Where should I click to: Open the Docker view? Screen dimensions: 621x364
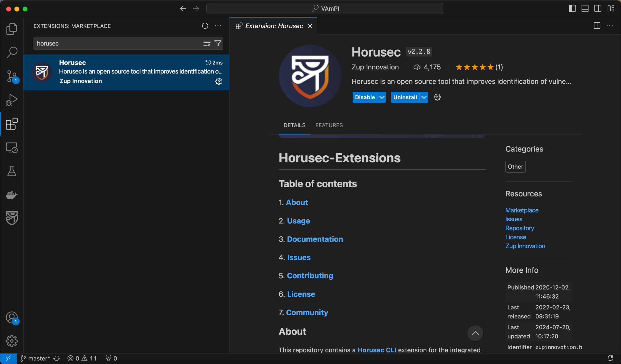[12, 195]
